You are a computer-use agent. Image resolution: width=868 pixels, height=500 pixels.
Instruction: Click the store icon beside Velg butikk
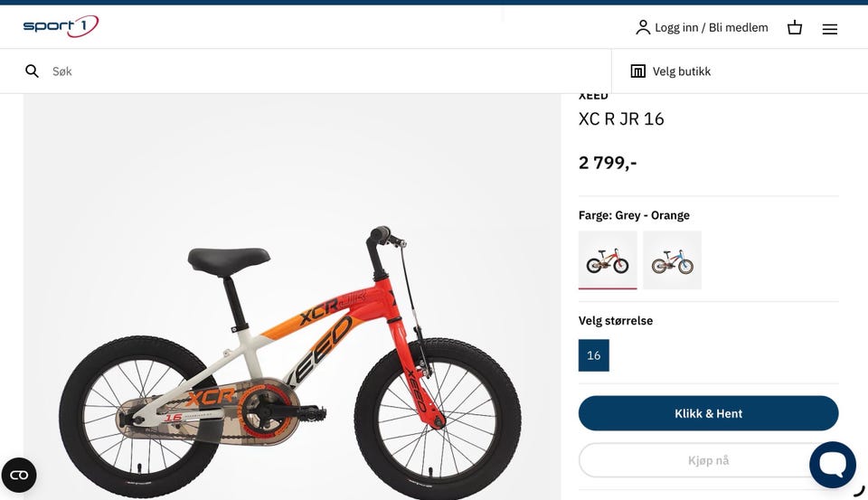click(x=637, y=71)
